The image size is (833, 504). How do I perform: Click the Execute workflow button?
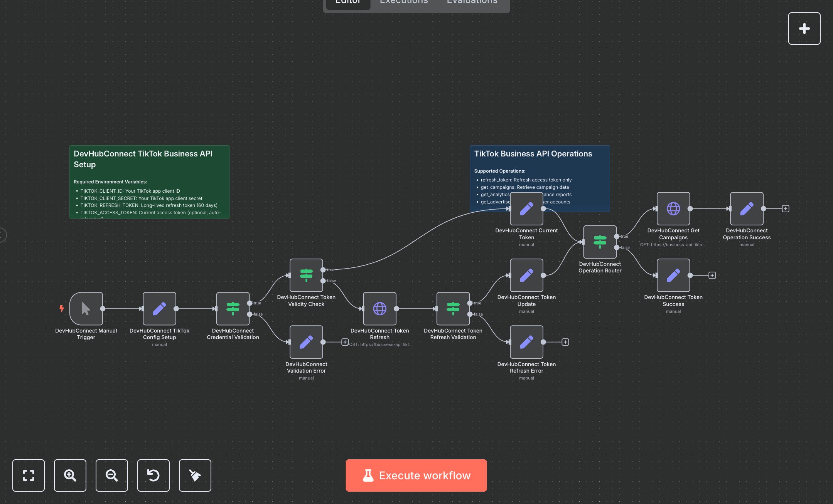(416, 475)
